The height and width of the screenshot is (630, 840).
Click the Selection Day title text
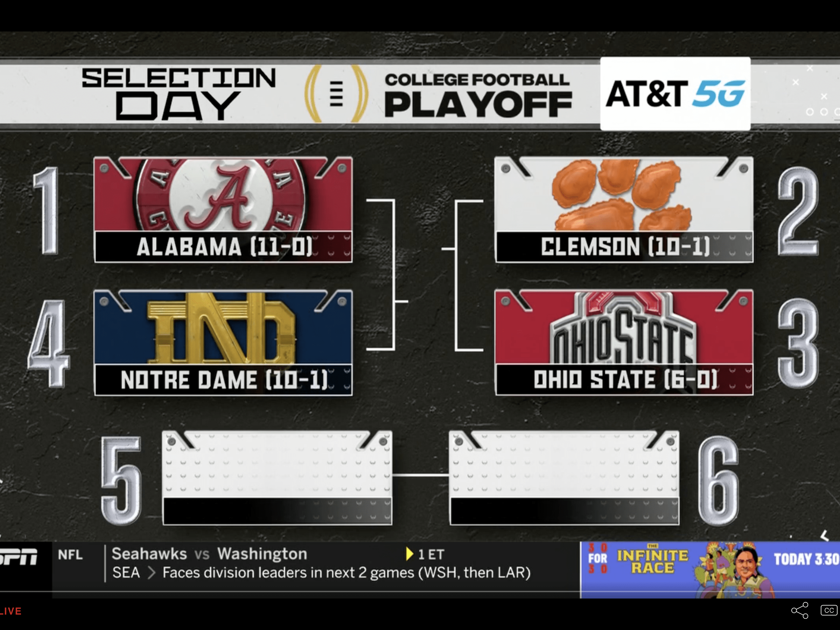178,94
